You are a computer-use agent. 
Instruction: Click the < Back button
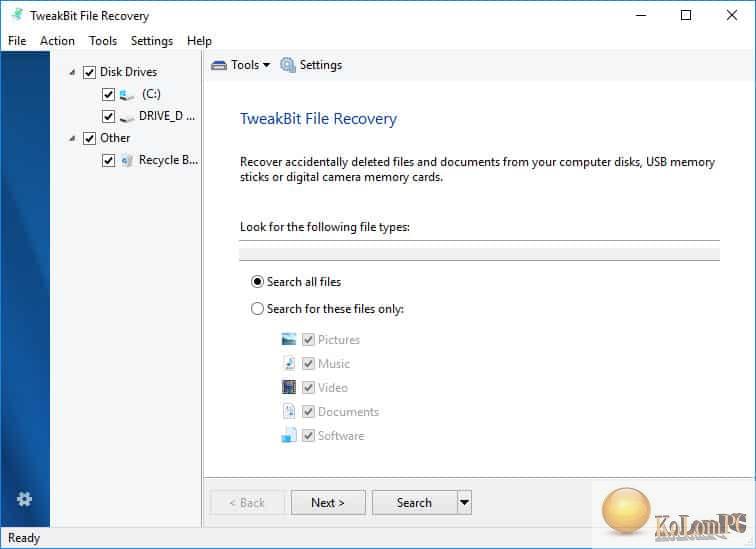247,503
